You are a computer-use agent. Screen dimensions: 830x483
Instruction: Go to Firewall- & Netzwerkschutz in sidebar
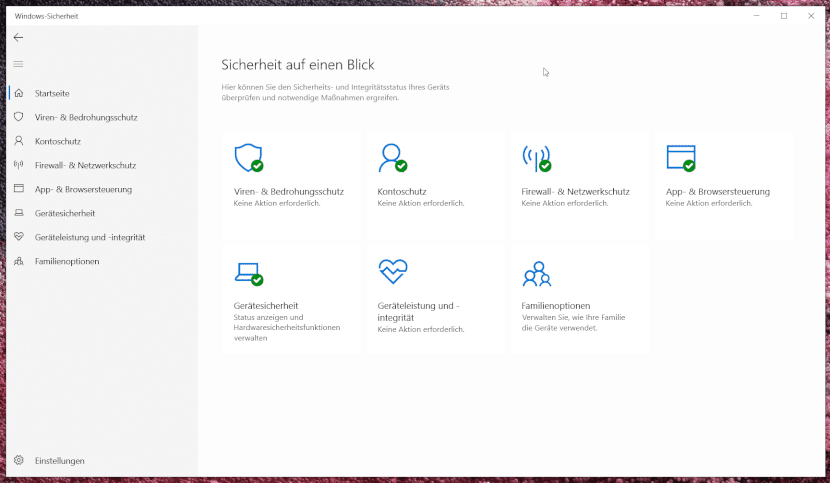(85, 165)
